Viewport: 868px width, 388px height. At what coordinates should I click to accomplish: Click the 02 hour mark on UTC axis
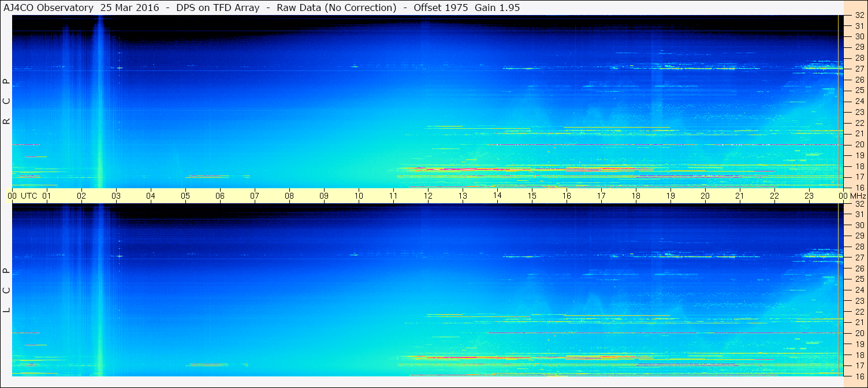[81, 196]
